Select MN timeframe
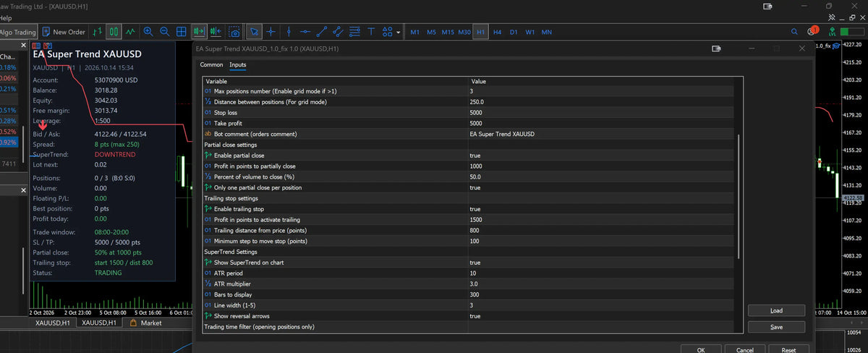 tap(547, 33)
